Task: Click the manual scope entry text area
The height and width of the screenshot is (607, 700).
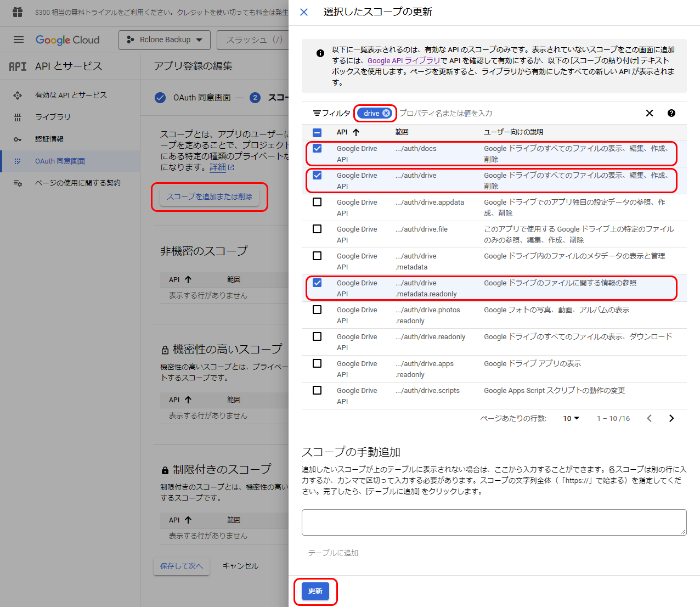Action: (494, 522)
